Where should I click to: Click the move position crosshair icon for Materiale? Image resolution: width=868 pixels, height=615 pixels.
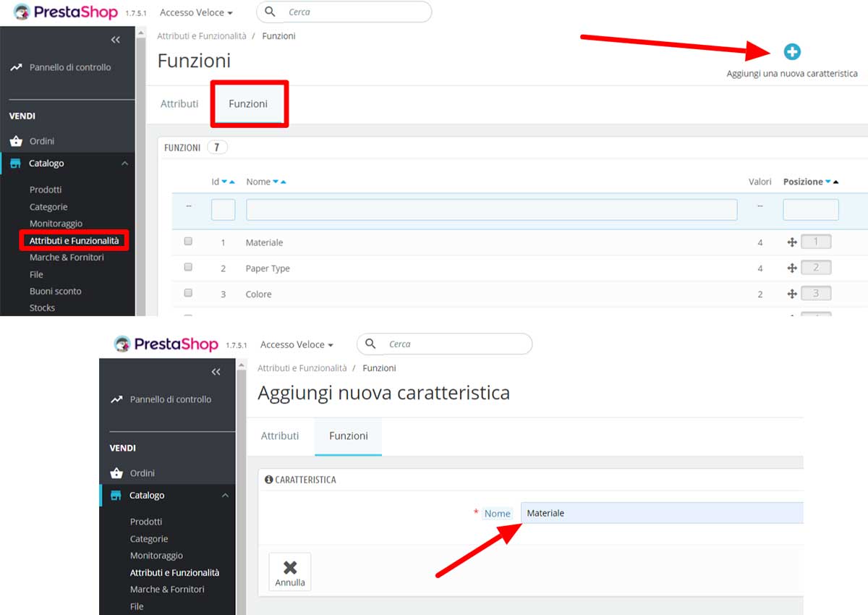791,241
